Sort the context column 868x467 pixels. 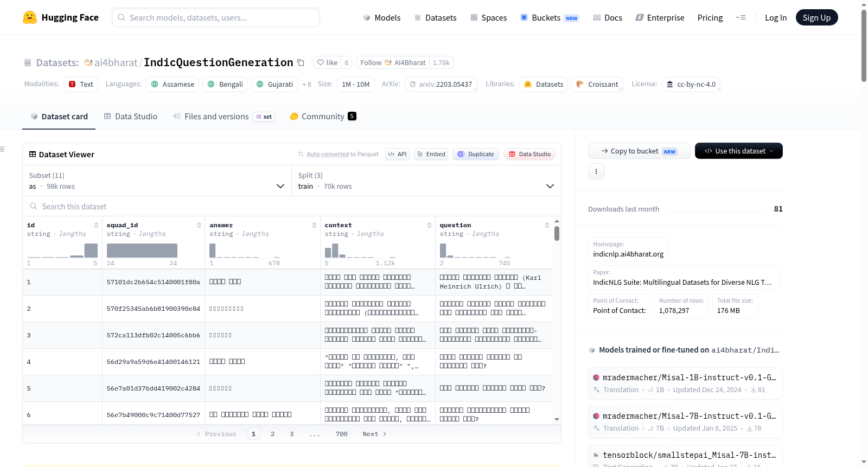point(429,225)
